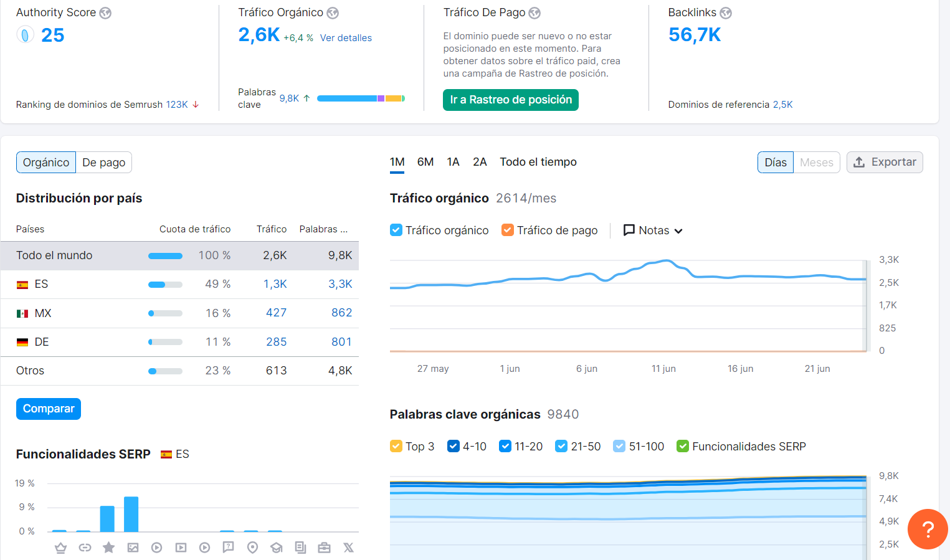Screen dimensions: 950x560
Task: Toggle the 11-20 positions checkbox
Action: pyautogui.click(x=505, y=446)
